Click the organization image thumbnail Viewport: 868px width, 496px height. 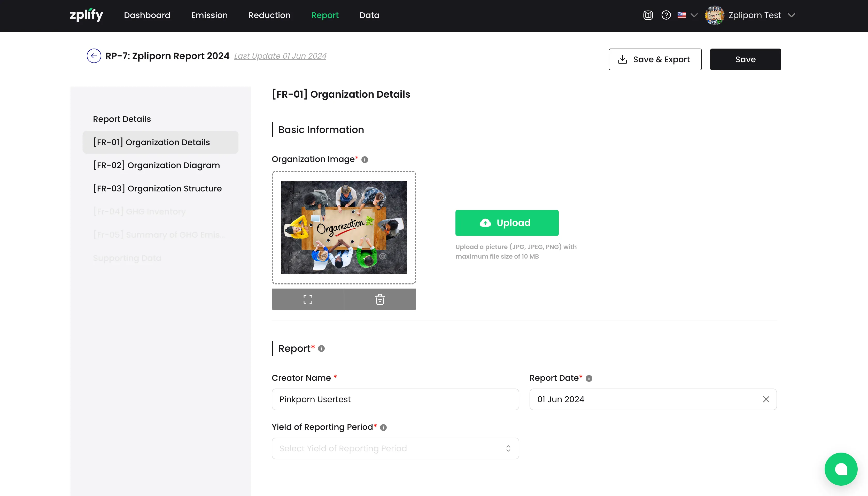coord(344,228)
